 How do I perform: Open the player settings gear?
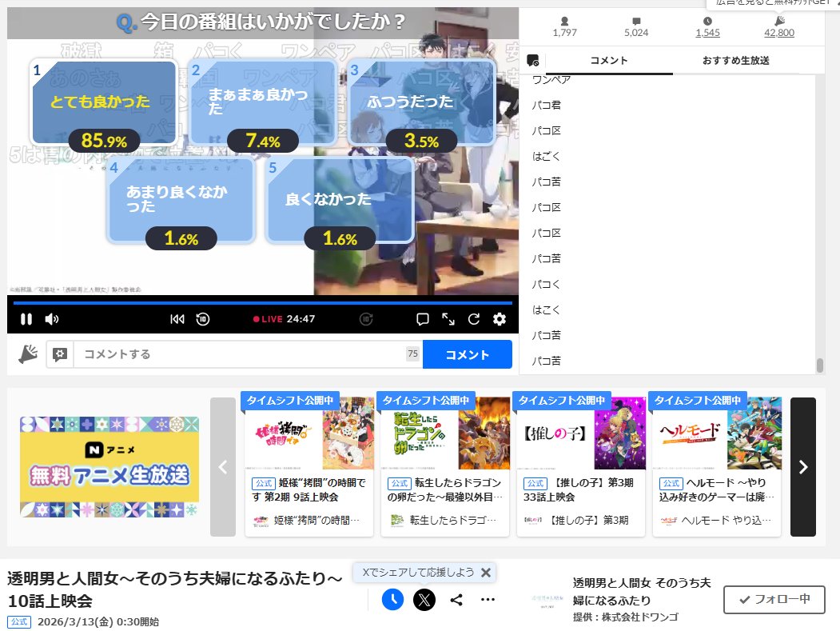click(499, 318)
